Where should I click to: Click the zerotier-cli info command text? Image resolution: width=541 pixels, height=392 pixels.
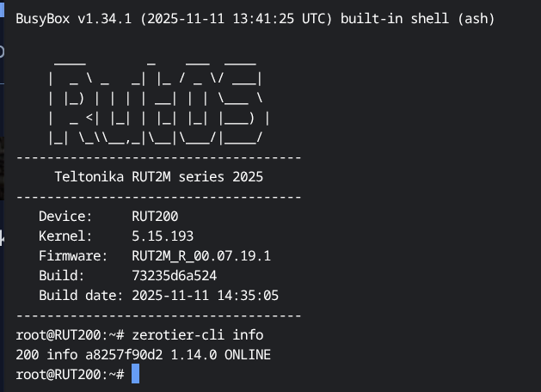pyautogui.click(x=197, y=334)
